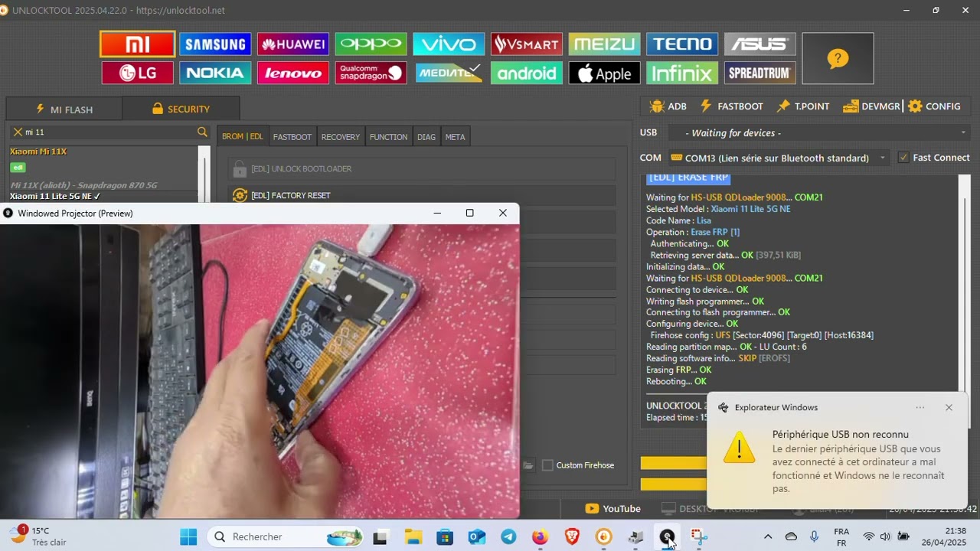Image resolution: width=980 pixels, height=551 pixels.
Task: Select the vivo brand icon
Action: [449, 44]
